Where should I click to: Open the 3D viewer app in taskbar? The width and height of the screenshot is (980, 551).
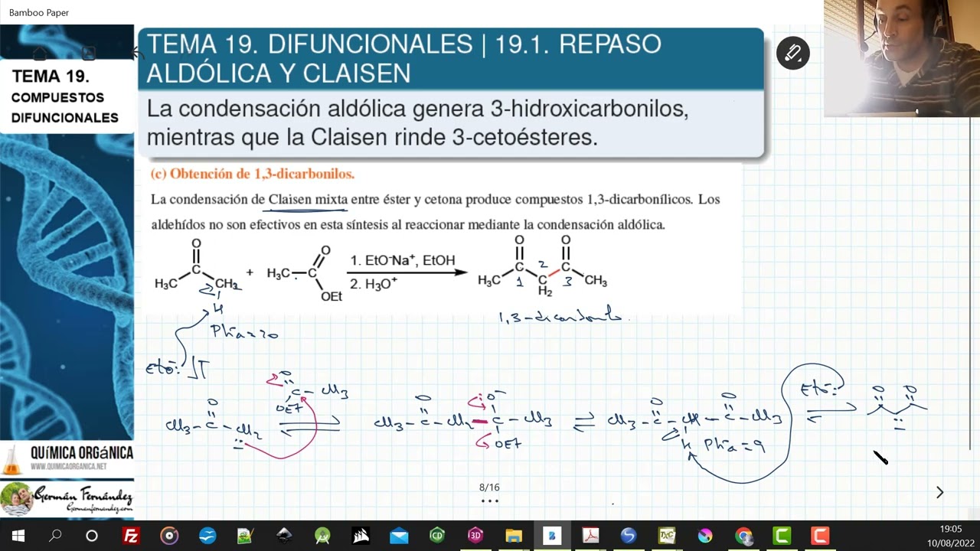coord(475,536)
